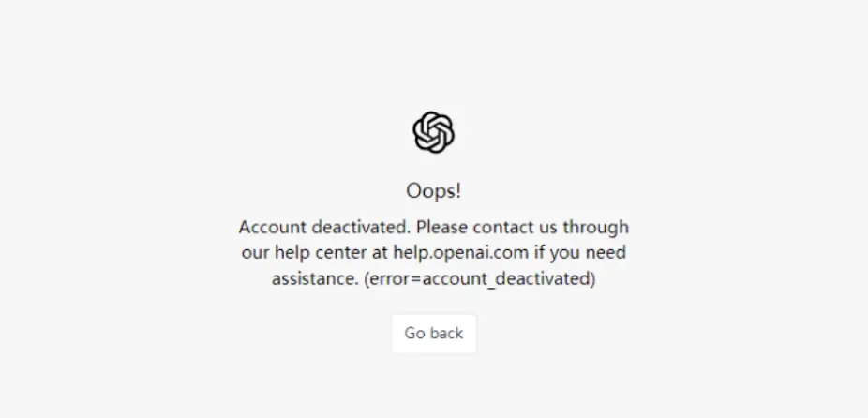Open the help.openai.com address in the message
This screenshot has height=418, width=868.
(x=460, y=252)
